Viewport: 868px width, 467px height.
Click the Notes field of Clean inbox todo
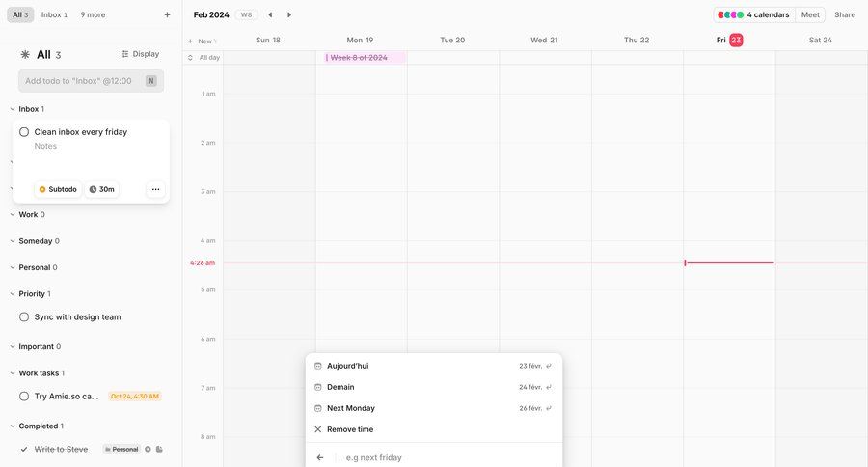click(45, 146)
